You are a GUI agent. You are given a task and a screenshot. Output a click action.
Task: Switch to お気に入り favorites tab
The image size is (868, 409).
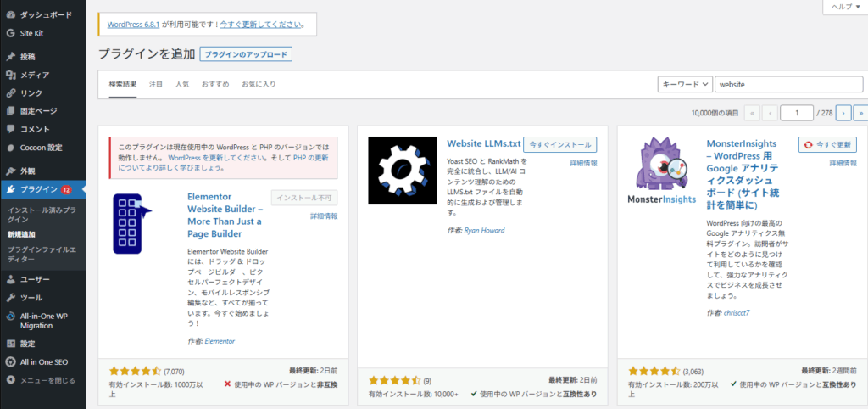(259, 84)
